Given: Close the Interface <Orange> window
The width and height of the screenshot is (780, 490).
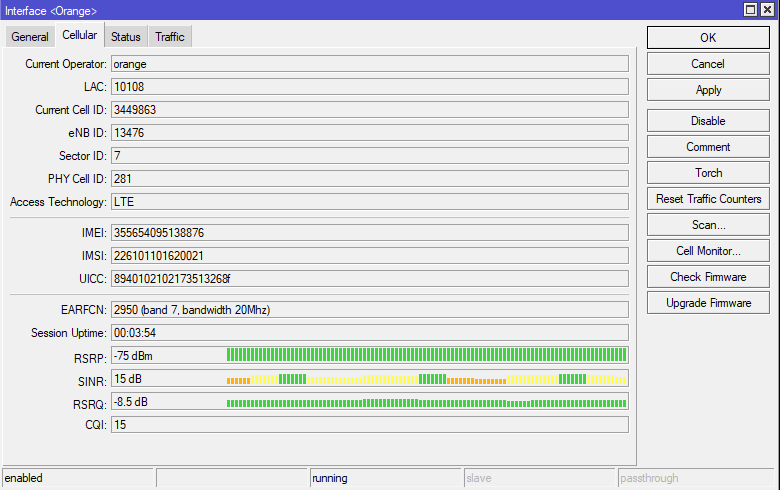Looking at the screenshot, I should pyautogui.click(x=767, y=9).
